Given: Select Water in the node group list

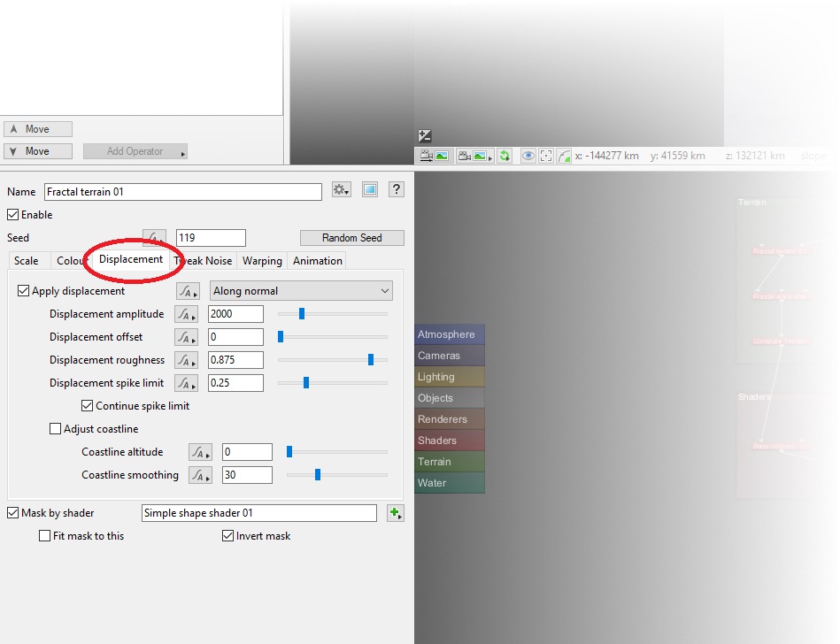Looking at the screenshot, I should tap(450, 483).
